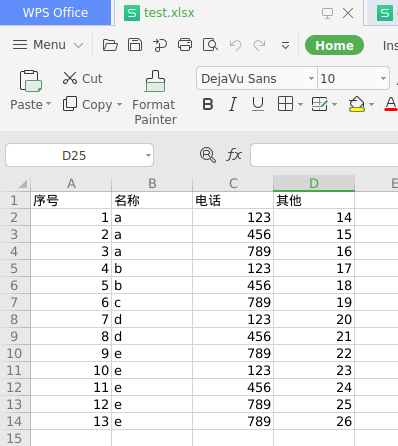This screenshot has width=398, height=446.
Task: Cut the selection with scissors icon
Action: coord(82,79)
